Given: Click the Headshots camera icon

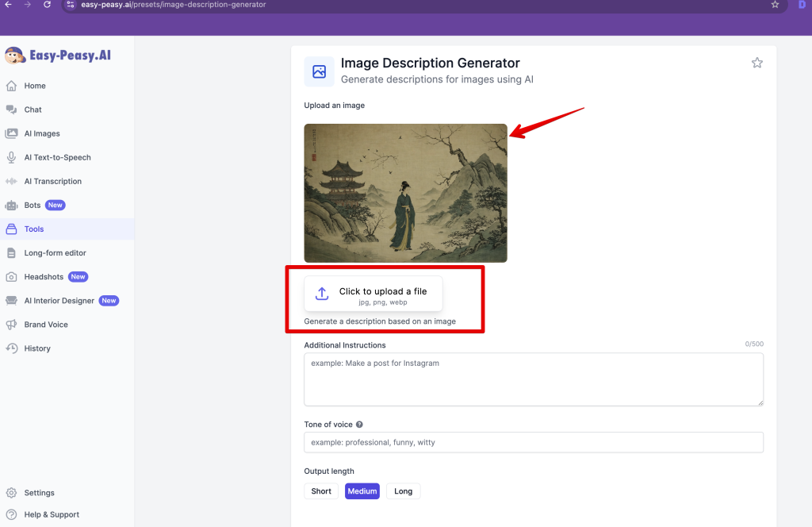Looking at the screenshot, I should [x=11, y=277].
